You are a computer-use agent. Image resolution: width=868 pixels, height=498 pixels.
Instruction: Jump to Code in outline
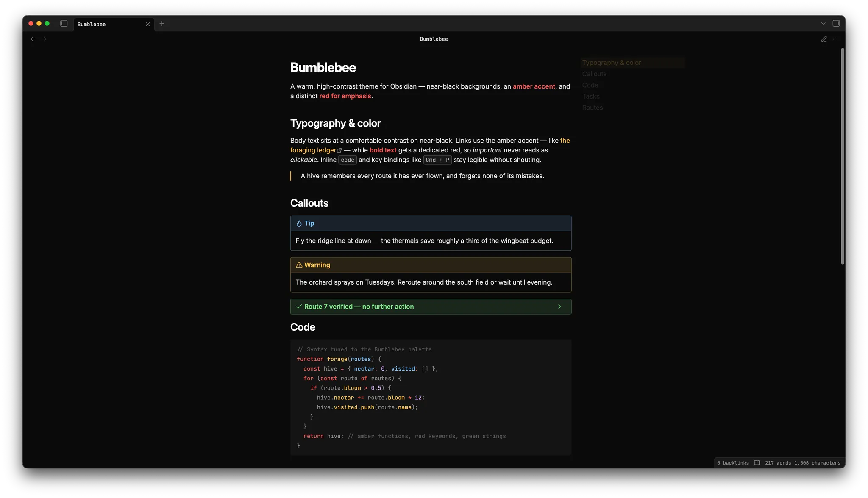[590, 85]
